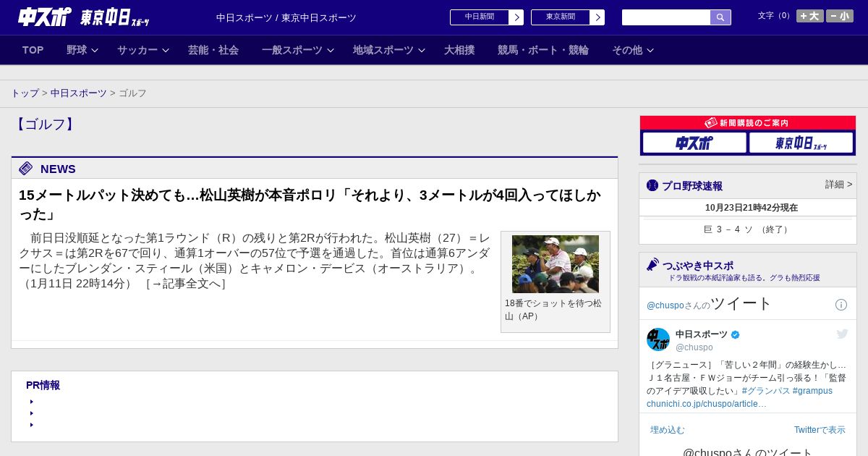868x456 pixels.
Task: Click the magnifier search button
Action: [720, 17]
